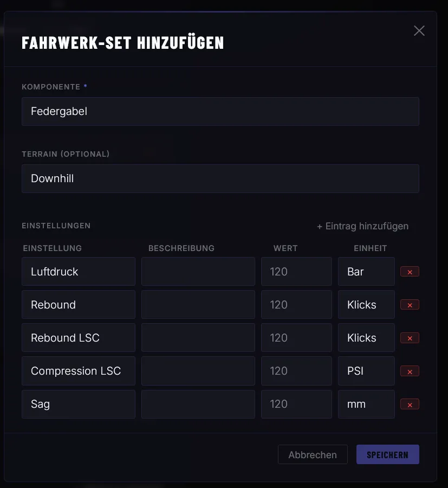Cancel the dialog via Abbrechen
448x488 pixels.
[313, 454]
